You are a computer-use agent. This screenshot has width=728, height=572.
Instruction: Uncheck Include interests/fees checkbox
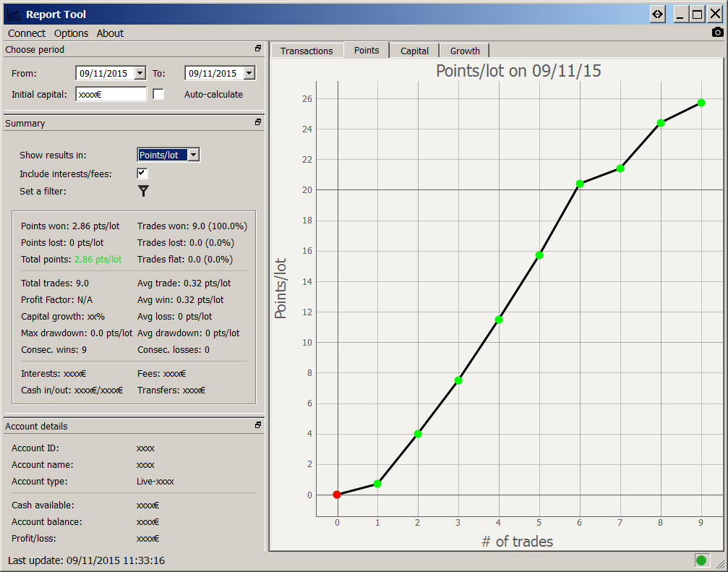pos(142,174)
